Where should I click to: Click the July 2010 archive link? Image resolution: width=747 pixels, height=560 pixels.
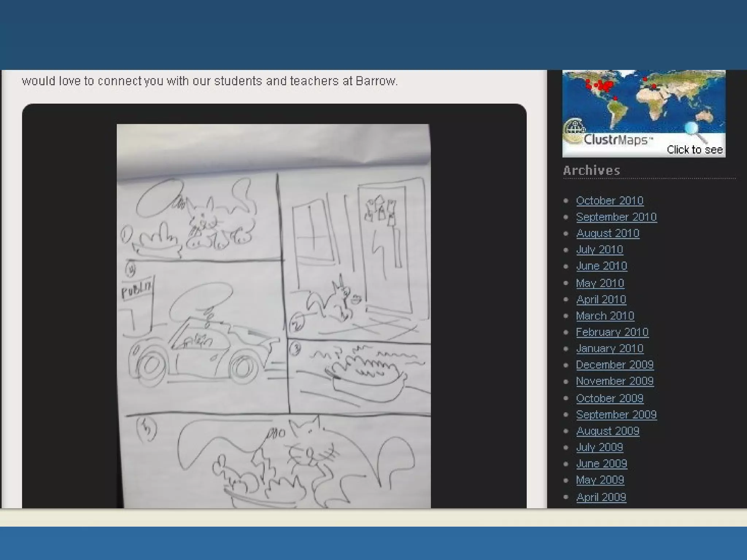pyautogui.click(x=599, y=250)
